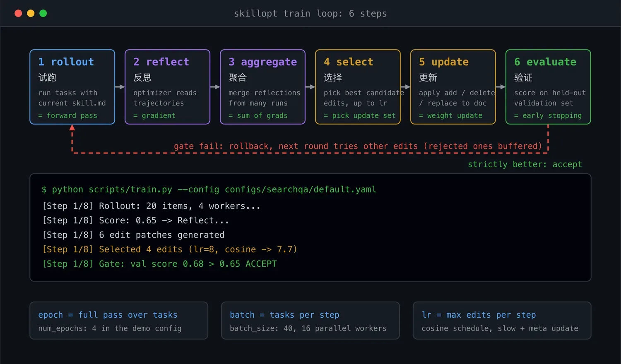Click the 'run tasks with current skill.md' description
621x364 pixels.
pos(72,98)
